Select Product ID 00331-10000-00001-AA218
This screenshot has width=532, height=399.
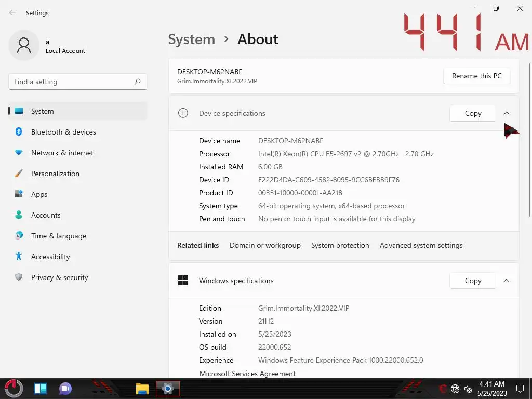[x=300, y=193]
